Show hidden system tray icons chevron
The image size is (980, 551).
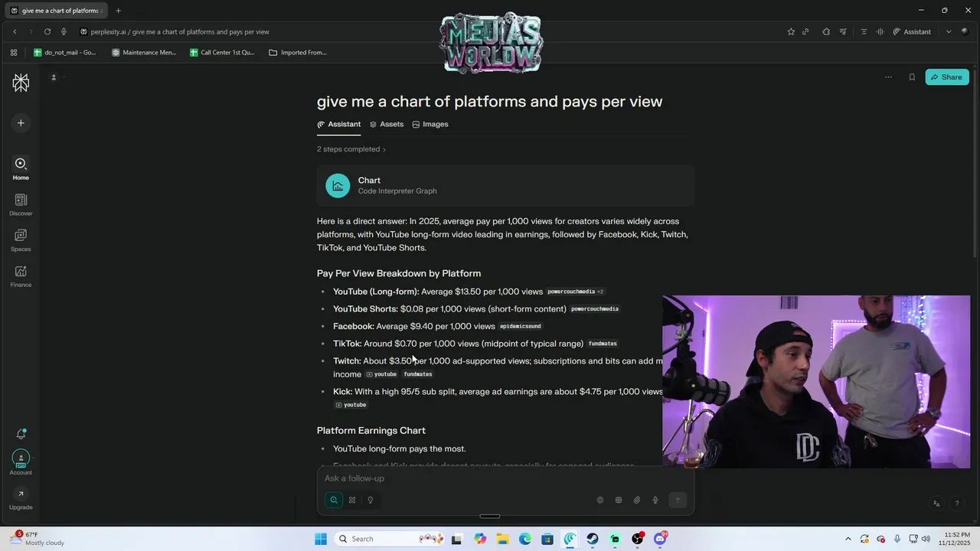pos(848,539)
